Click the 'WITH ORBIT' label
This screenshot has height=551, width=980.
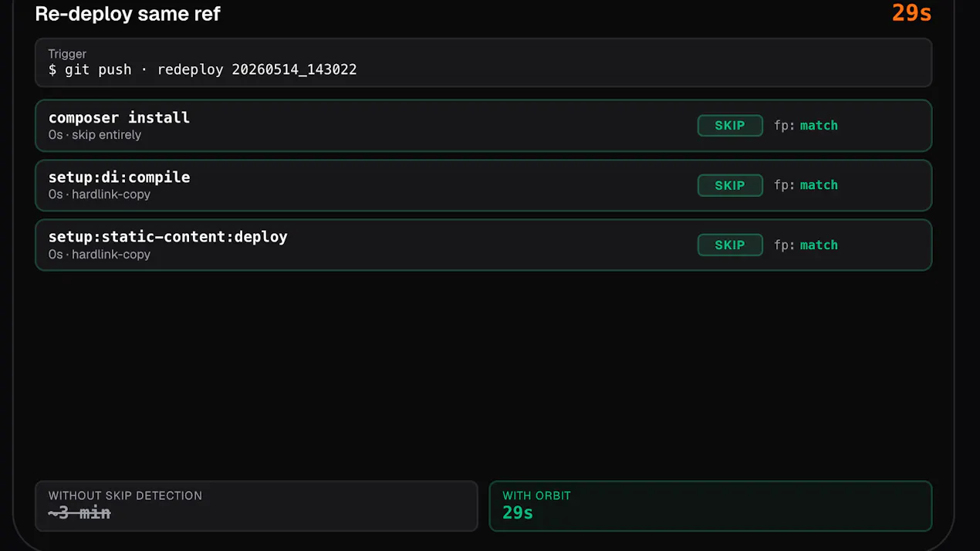[536, 495]
